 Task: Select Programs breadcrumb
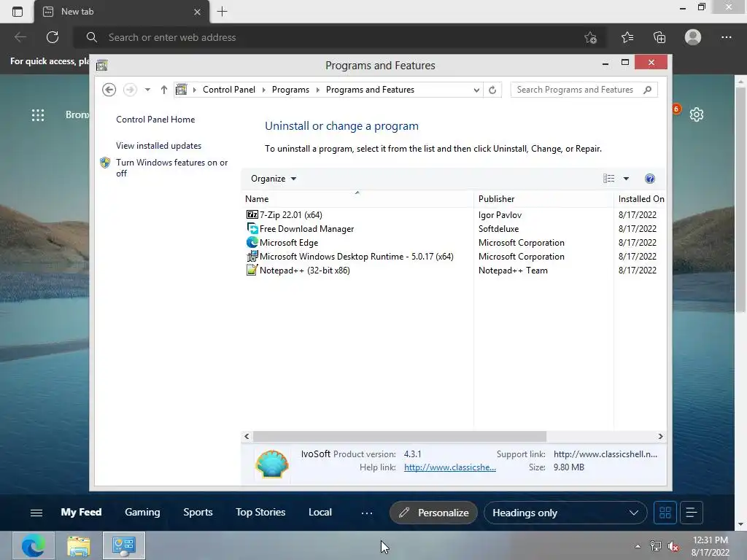[290, 90]
